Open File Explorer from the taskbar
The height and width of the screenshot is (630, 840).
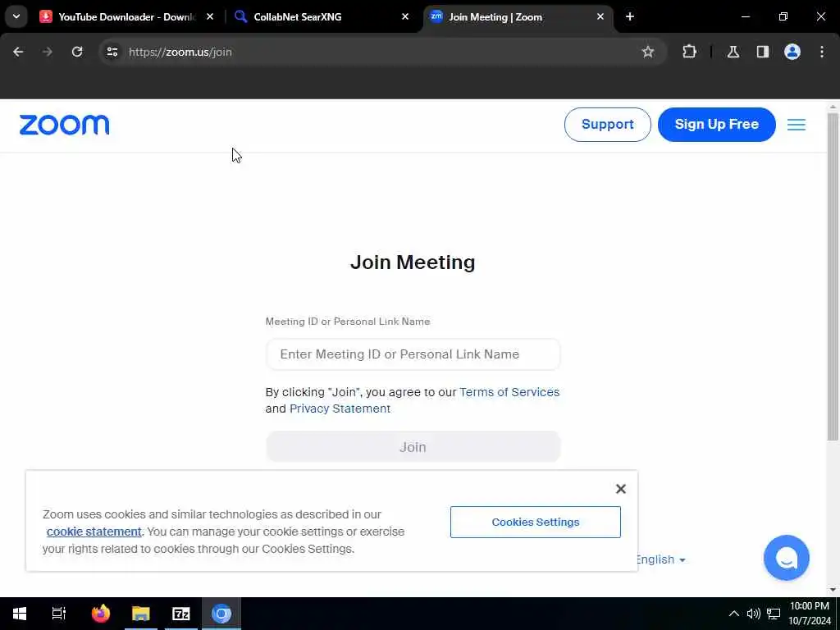(141, 614)
